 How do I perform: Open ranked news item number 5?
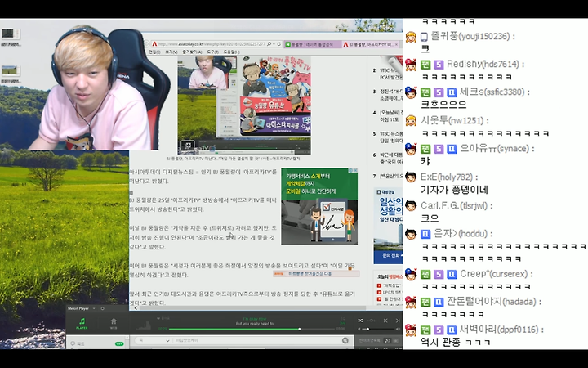387,137
